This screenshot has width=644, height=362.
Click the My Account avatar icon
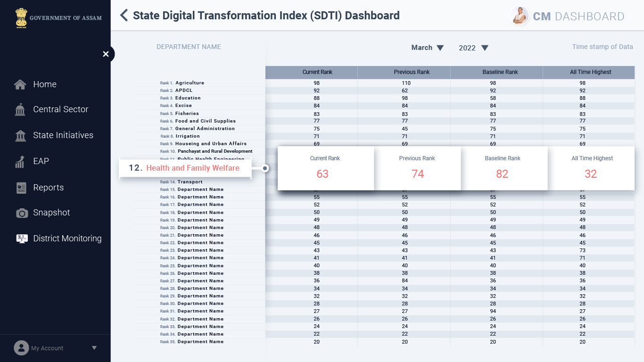tap(21, 348)
